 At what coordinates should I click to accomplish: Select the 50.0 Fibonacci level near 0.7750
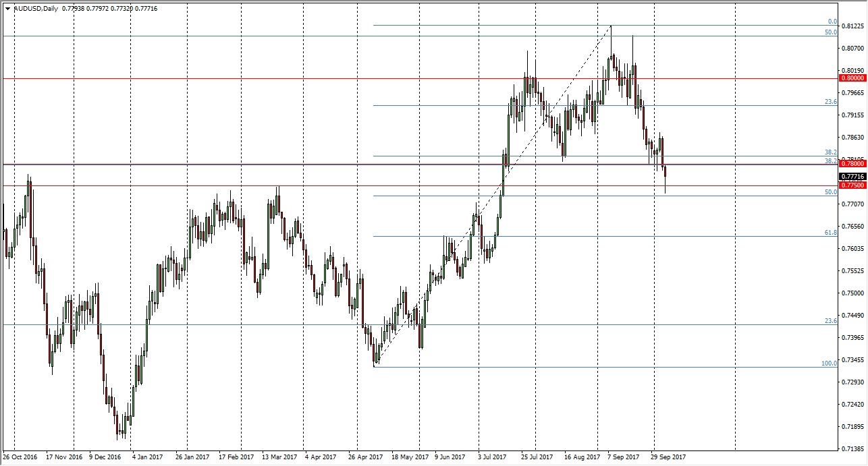472,197
